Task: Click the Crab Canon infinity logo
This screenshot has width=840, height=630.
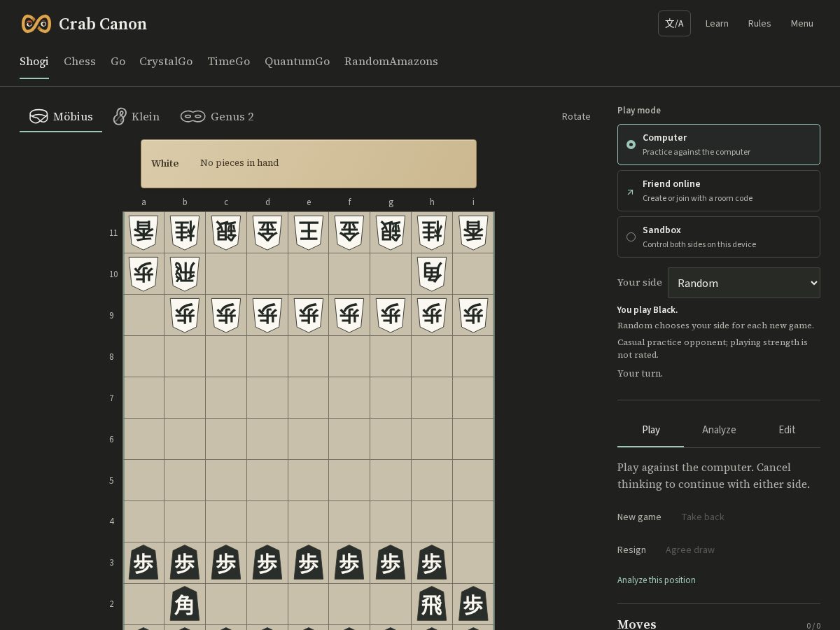Action: coord(36,24)
